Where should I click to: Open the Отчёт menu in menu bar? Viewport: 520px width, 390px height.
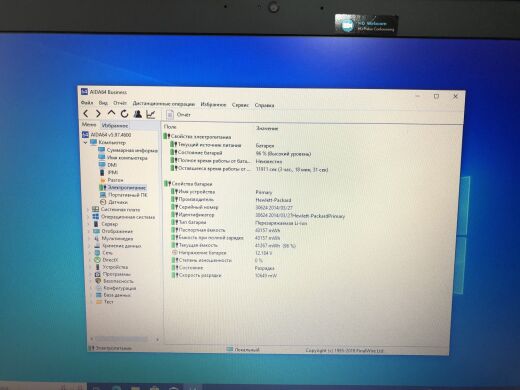click(x=120, y=103)
